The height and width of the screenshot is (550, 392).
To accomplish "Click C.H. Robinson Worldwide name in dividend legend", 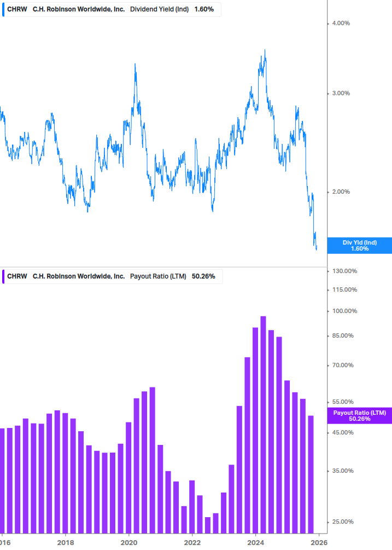I will [x=79, y=9].
